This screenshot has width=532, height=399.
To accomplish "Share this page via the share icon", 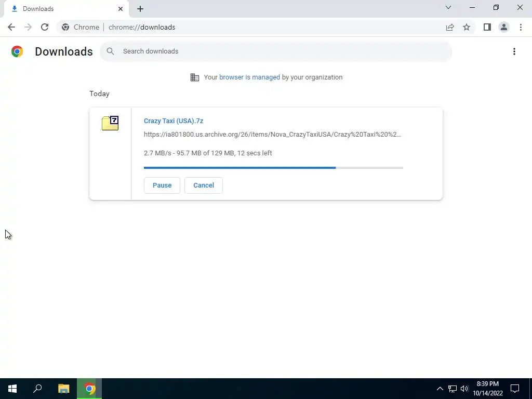I will coord(450,27).
